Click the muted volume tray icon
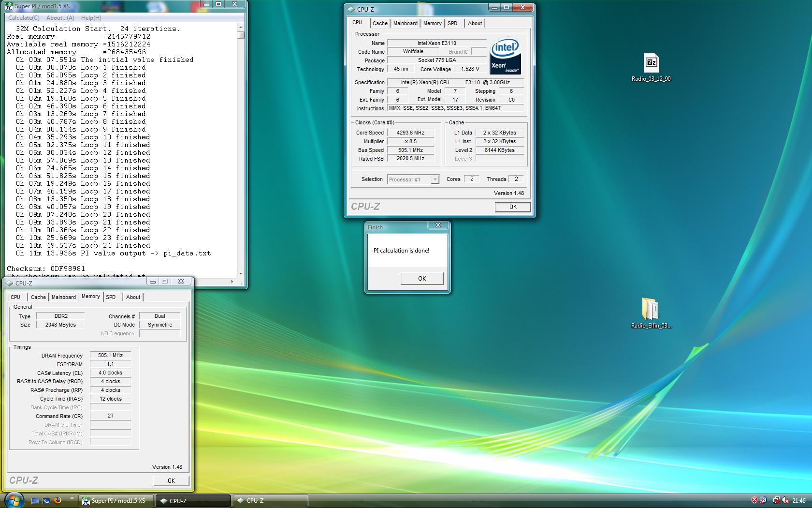The image size is (812, 508). click(785, 500)
